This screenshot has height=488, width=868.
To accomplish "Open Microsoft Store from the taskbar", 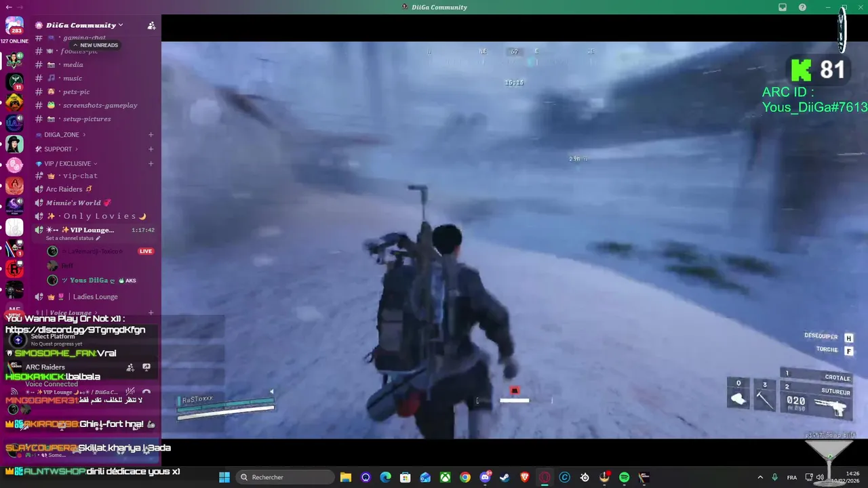I will tap(405, 477).
